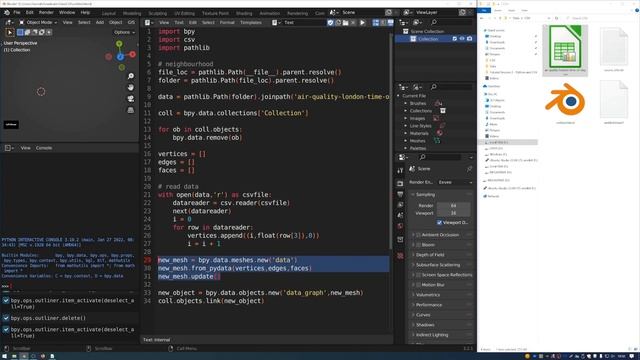
Task: Open Windows Start button on taskbar
Action: coord(5,356)
